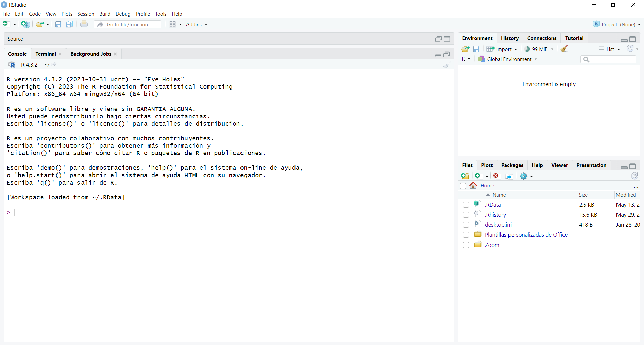Tick the checkbox beside desktop.ini
This screenshot has height=345, width=644.
coord(466,225)
